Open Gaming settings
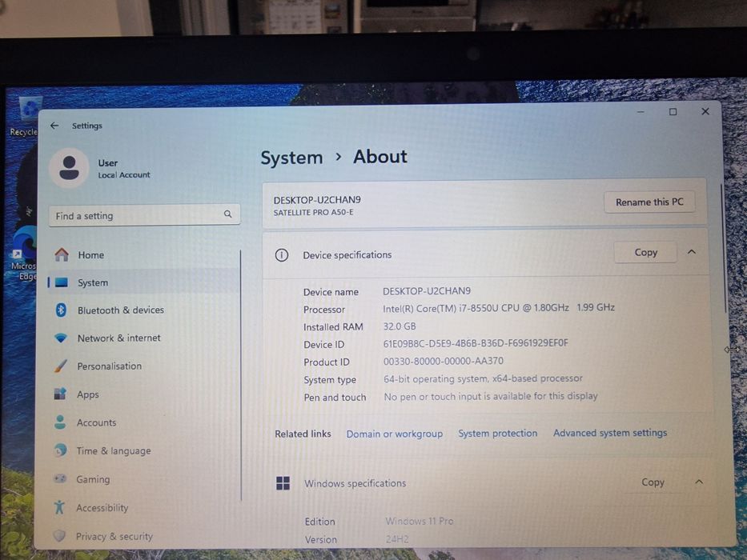Image resolution: width=747 pixels, height=560 pixels. (143, 479)
